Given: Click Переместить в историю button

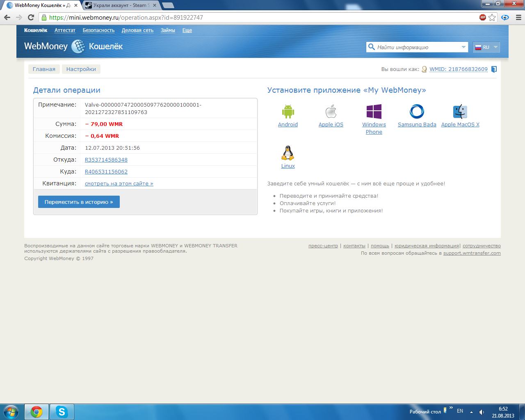Looking at the screenshot, I should (79, 202).
